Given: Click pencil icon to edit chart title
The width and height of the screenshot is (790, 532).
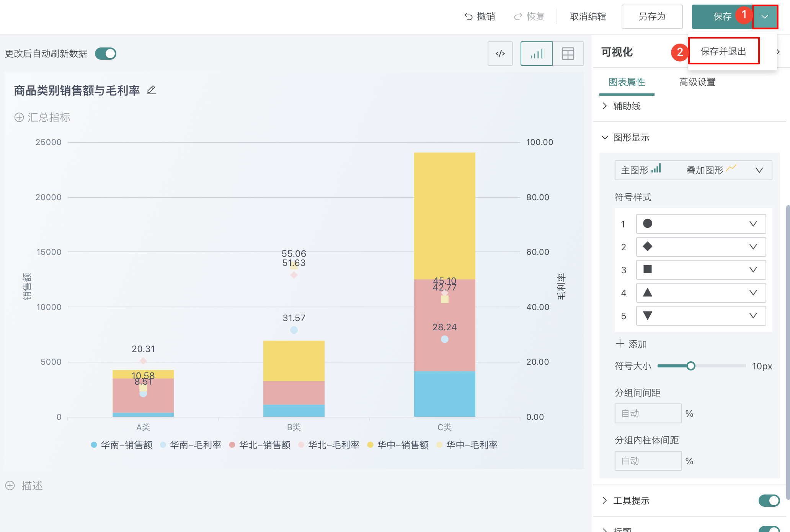Looking at the screenshot, I should pos(152,90).
